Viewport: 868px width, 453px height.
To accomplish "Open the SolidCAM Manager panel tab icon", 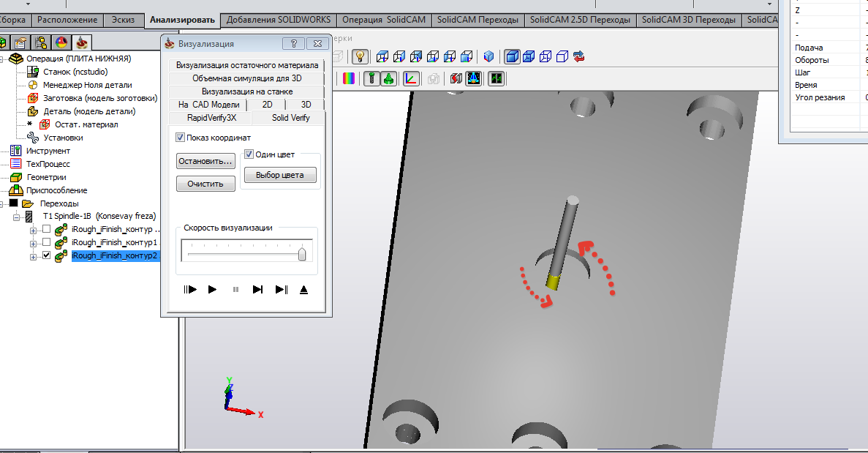I will click(x=82, y=42).
